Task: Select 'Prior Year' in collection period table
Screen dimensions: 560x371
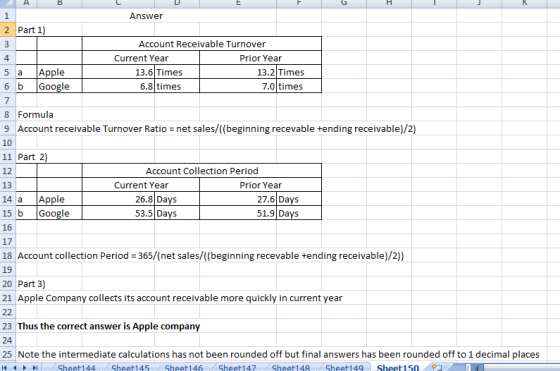Action: 260,185
